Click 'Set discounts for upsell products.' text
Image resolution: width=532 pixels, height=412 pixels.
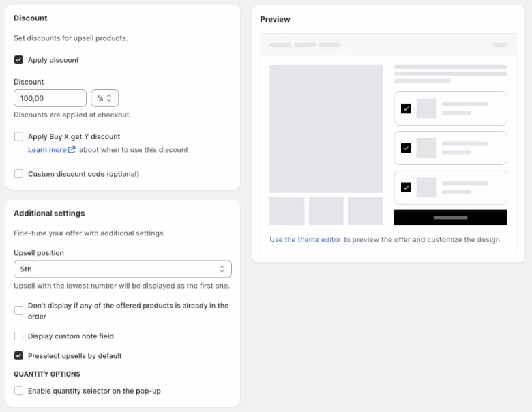coord(70,38)
